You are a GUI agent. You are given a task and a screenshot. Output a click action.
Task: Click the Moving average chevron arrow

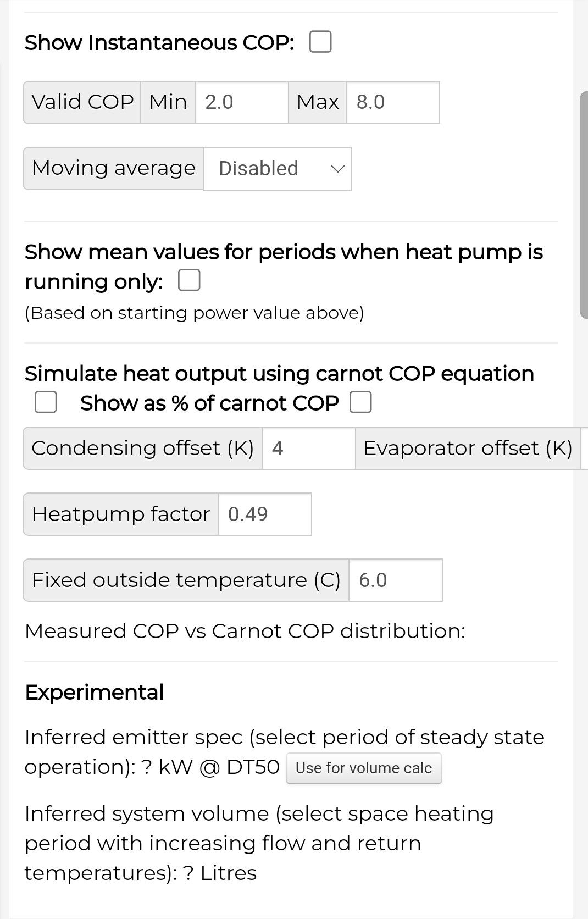pos(337,169)
